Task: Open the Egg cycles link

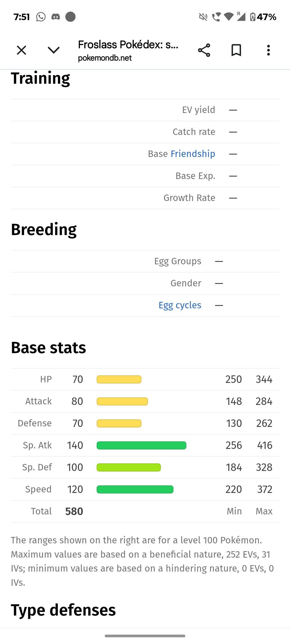Action: (x=180, y=305)
